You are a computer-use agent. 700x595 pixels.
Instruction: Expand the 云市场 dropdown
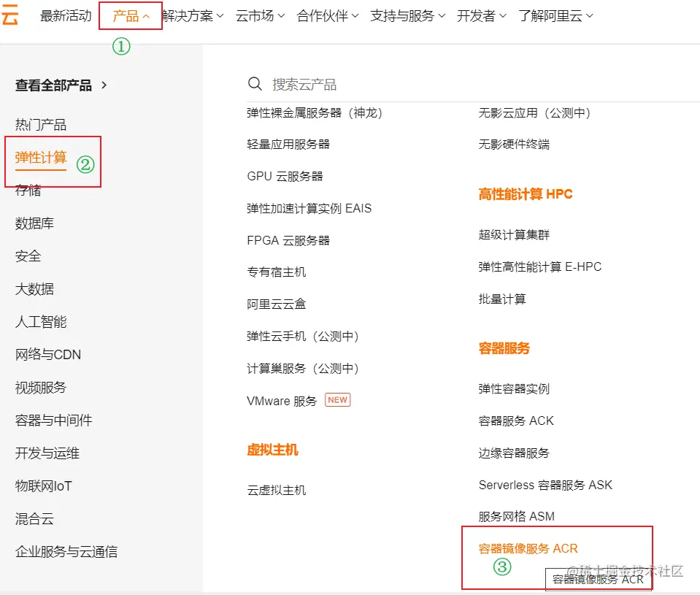point(260,15)
